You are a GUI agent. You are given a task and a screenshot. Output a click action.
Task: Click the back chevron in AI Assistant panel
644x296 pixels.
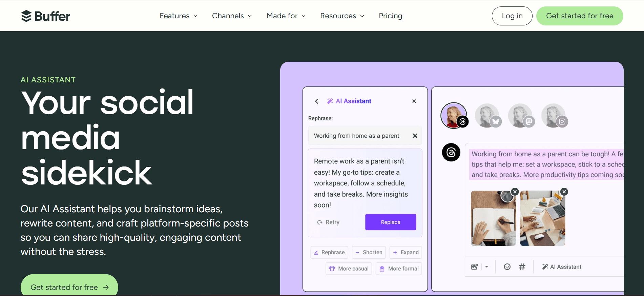pos(317,101)
